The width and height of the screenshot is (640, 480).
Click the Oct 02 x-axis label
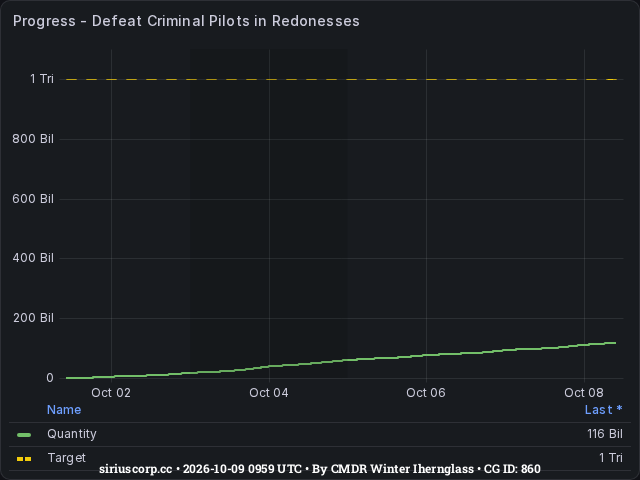point(111,393)
